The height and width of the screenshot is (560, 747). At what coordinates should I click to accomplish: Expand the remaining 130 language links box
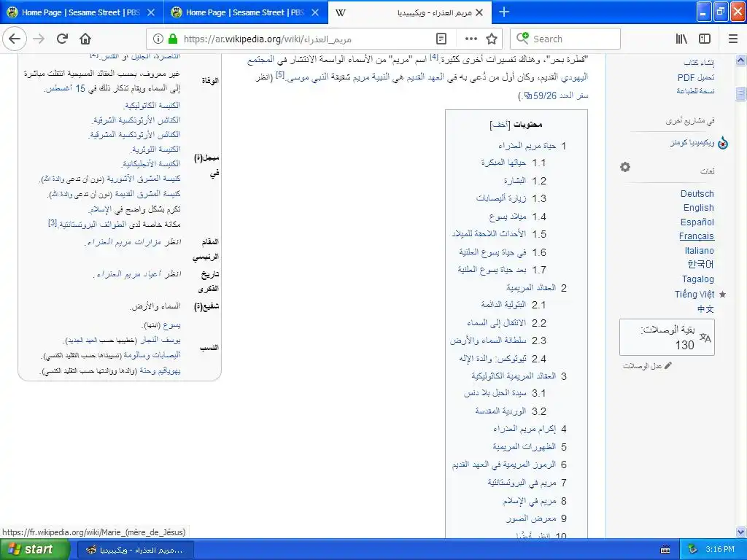667,337
